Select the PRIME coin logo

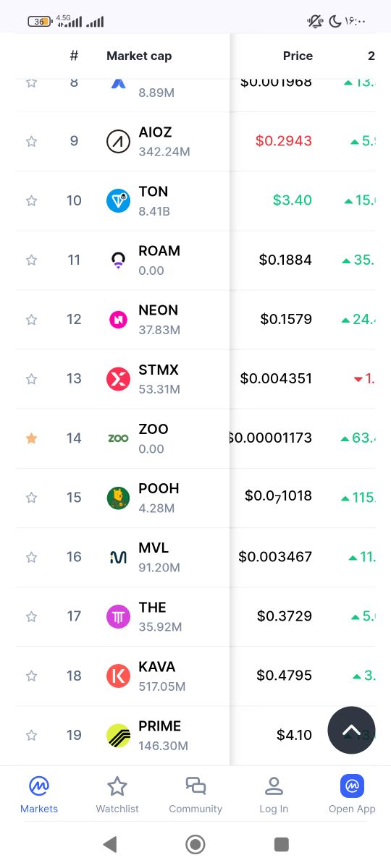[x=118, y=735]
